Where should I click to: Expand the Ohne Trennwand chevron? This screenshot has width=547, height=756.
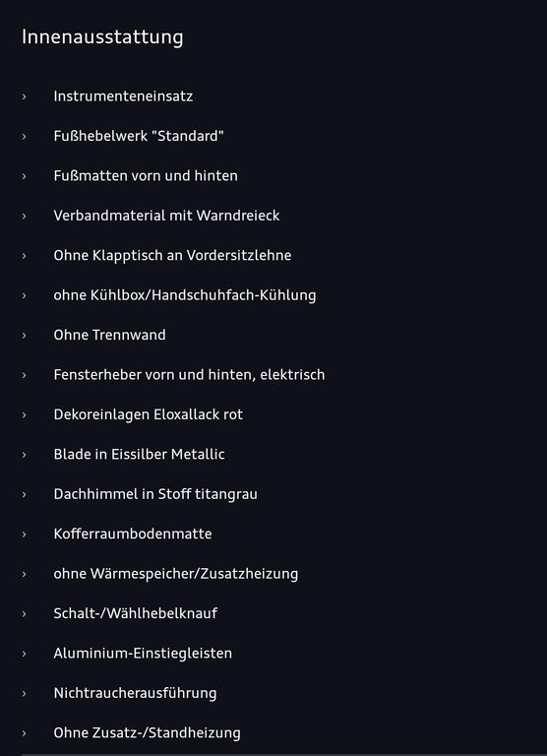(x=24, y=336)
